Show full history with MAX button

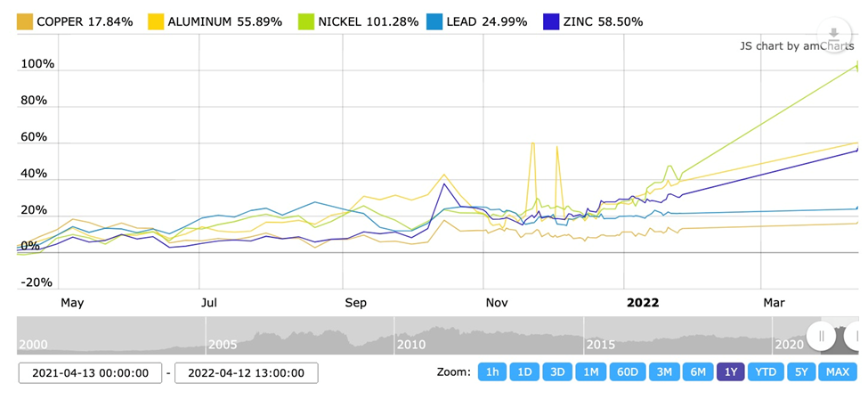(x=838, y=372)
